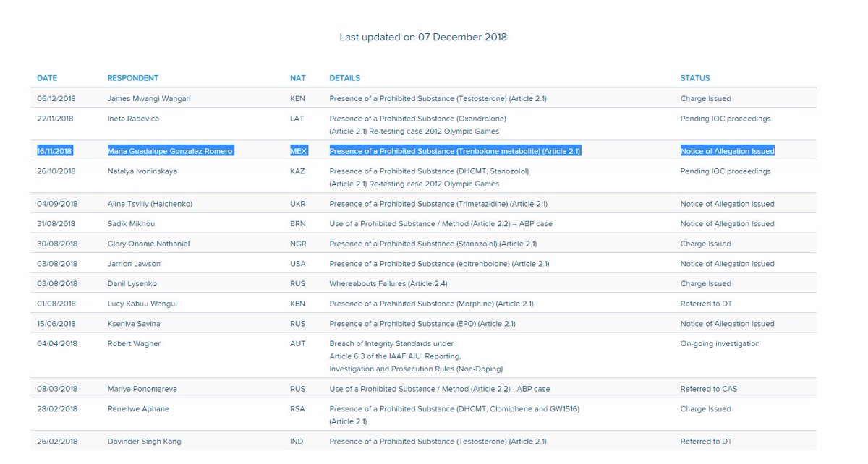The width and height of the screenshot is (868, 464).
Task: Click the IND nationality code
Action: tap(297, 442)
